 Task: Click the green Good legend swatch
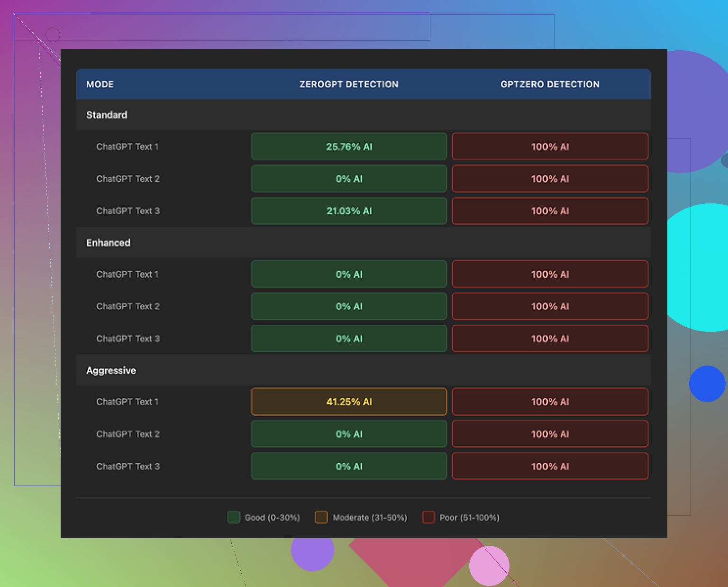click(233, 517)
